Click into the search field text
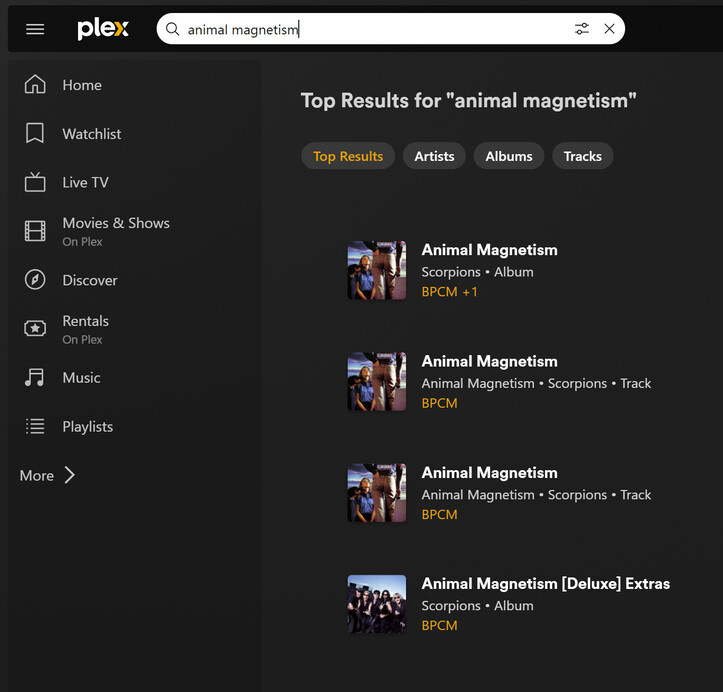 tap(243, 30)
